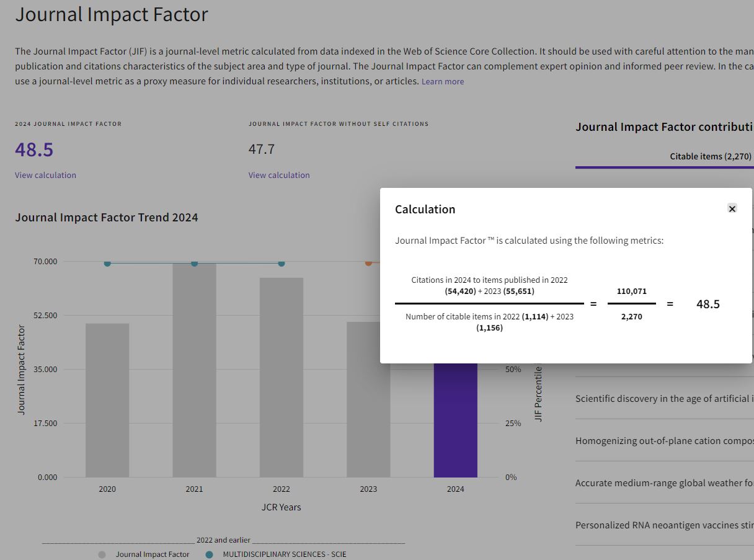This screenshot has width=754, height=560.
Task: Open the 'Scientific discovery in the age of artificial' article
Action: click(x=665, y=399)
